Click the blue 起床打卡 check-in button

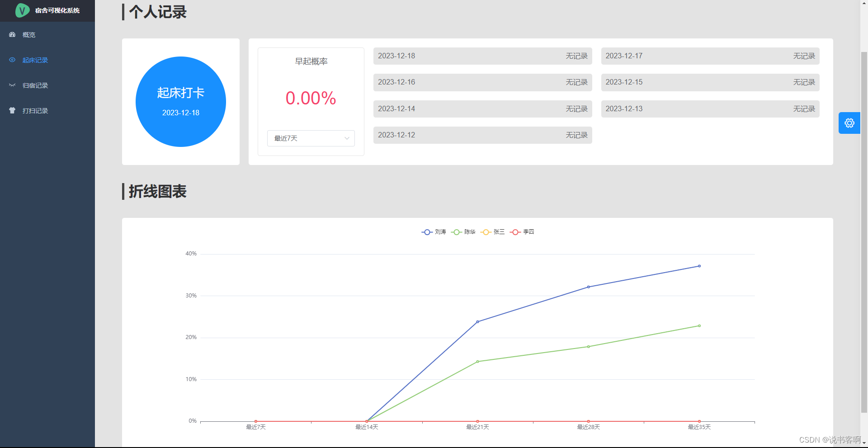click(x=181, y=102)
